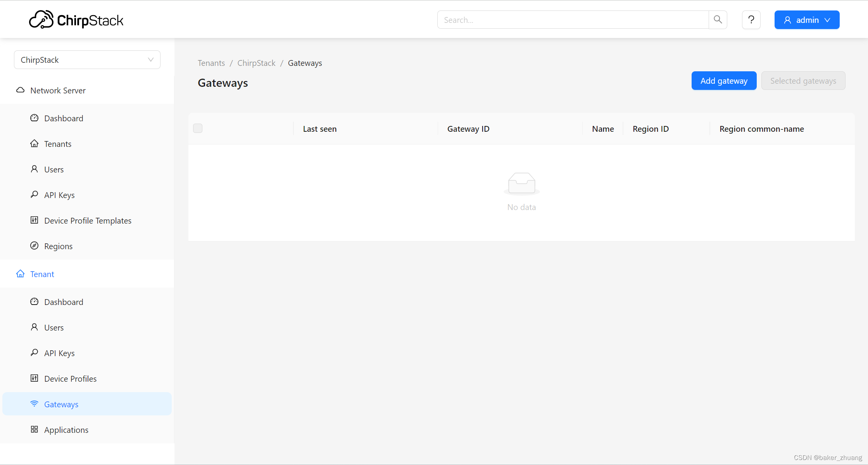The height and width of the screenshot is (465, 868).
Task: Click the Network Server API Keys key icon
Action: click(35, 195)
